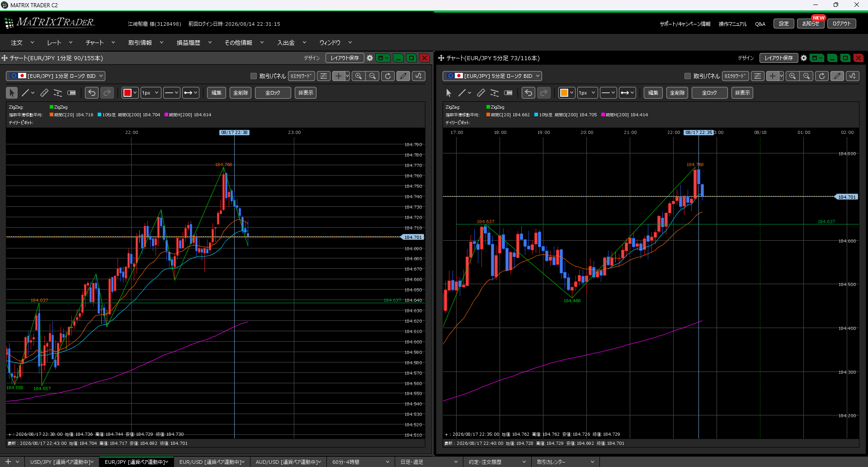Expand the [EUR/JPY] 1分足 chart type dropdown
The image size is (868, 467).
point(56,76)
